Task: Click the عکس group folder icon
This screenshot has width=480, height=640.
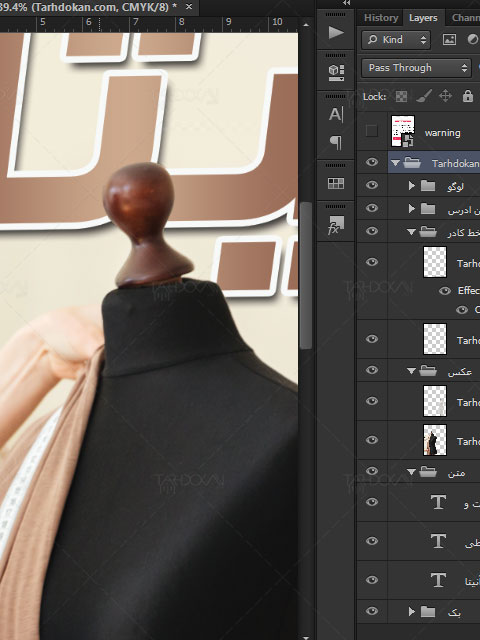Action: tap(428, 371)
